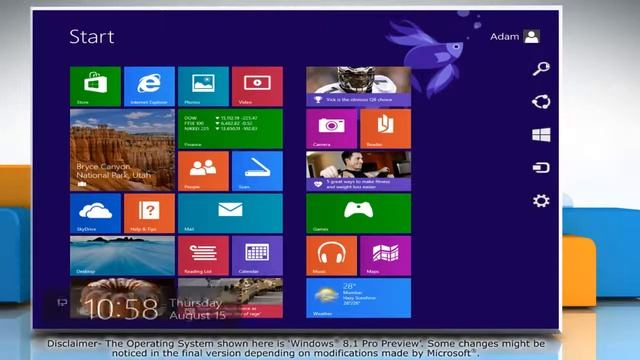Screen dimensions: 640x360
Task: Open the Calendar tile
Action: click(257, 256)
